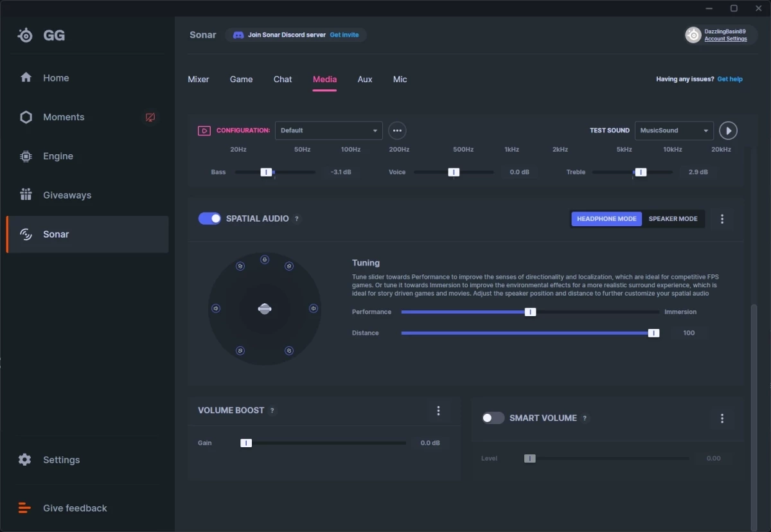This screenshot has width=771, height=532.
Task: Switch to Headphone Mode
Action: (607, 218)
